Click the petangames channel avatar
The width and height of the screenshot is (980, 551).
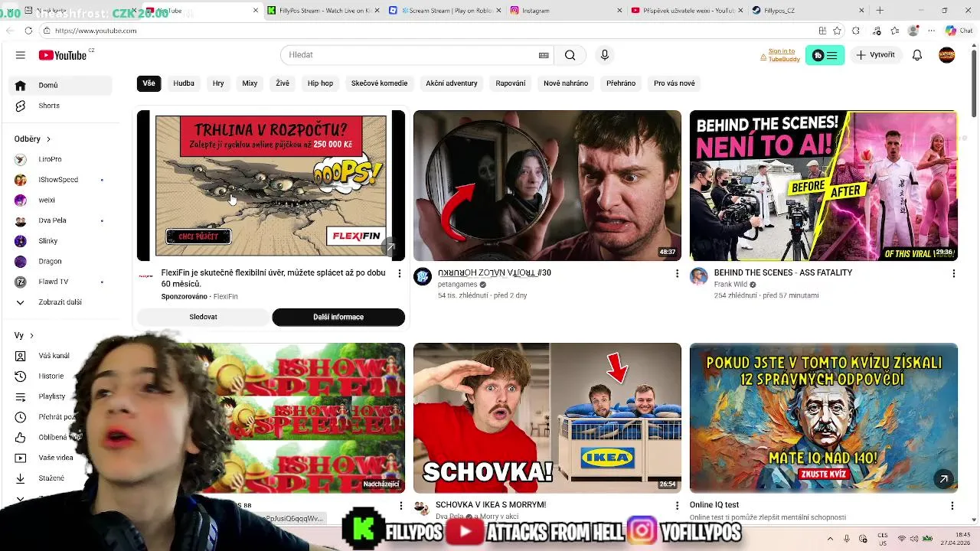pyautogui.click(x=423, y=276)
